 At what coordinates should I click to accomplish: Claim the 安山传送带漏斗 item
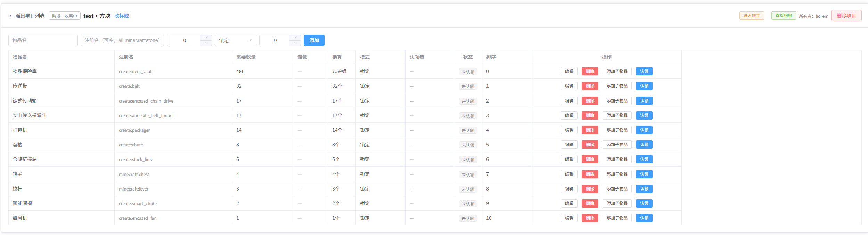coord(644,115)
